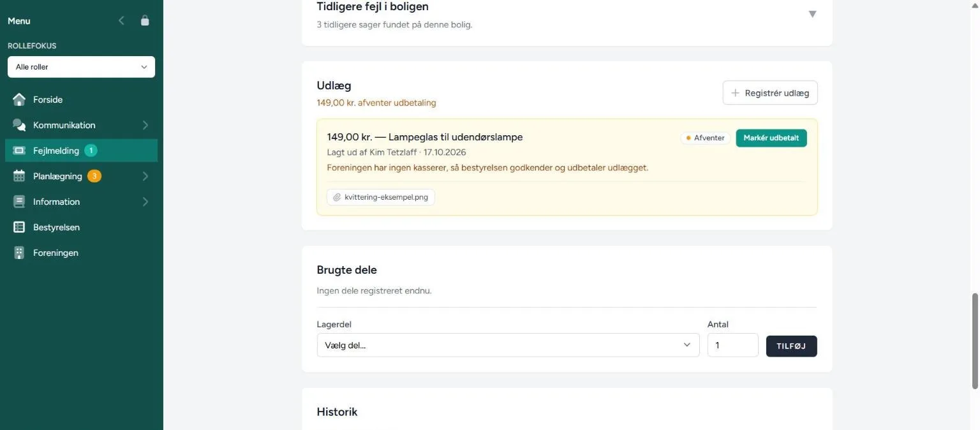Open the Fejlmelding menu item

[81, 151]
